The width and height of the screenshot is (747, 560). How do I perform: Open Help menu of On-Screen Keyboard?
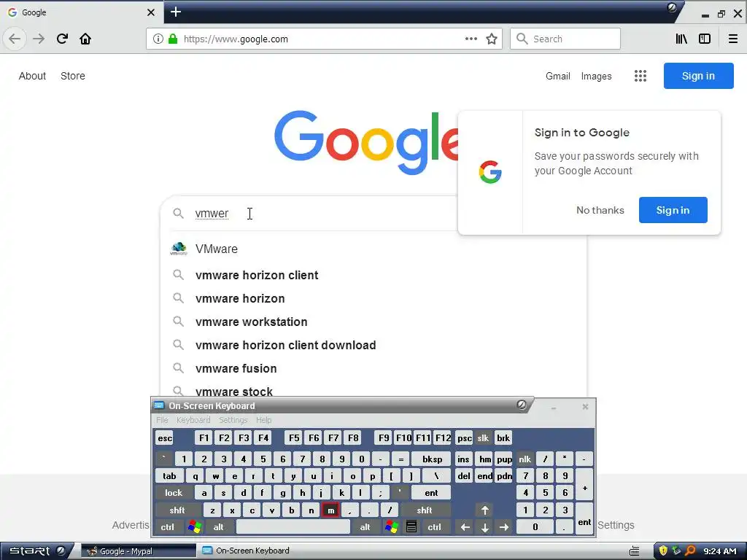263,420
